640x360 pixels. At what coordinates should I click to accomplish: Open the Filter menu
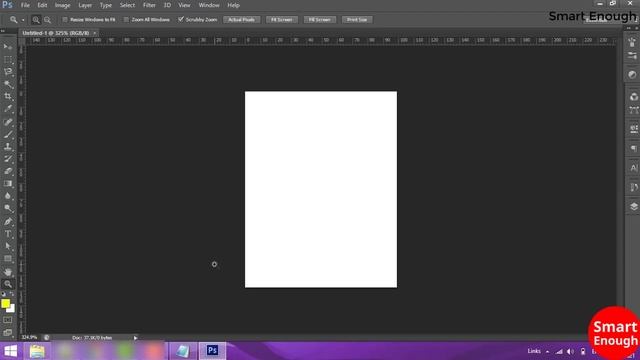(149, 5)
